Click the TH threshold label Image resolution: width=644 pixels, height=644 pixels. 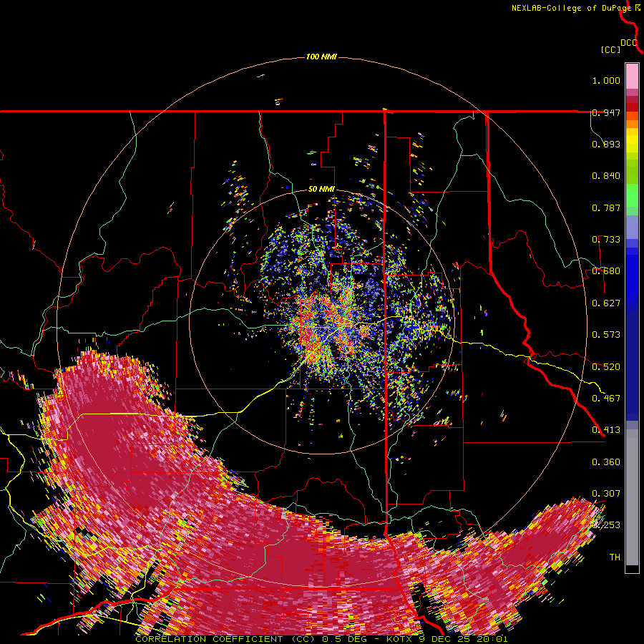(615, 557)
